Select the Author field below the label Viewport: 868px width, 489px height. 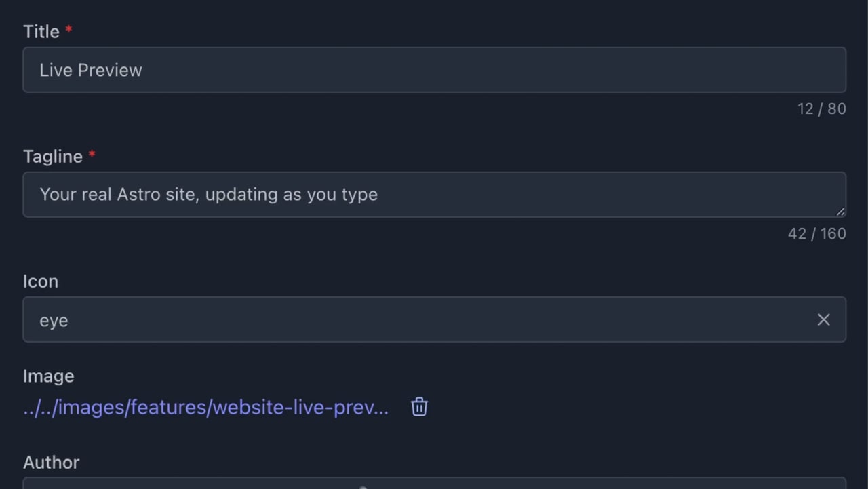[434, 483]
